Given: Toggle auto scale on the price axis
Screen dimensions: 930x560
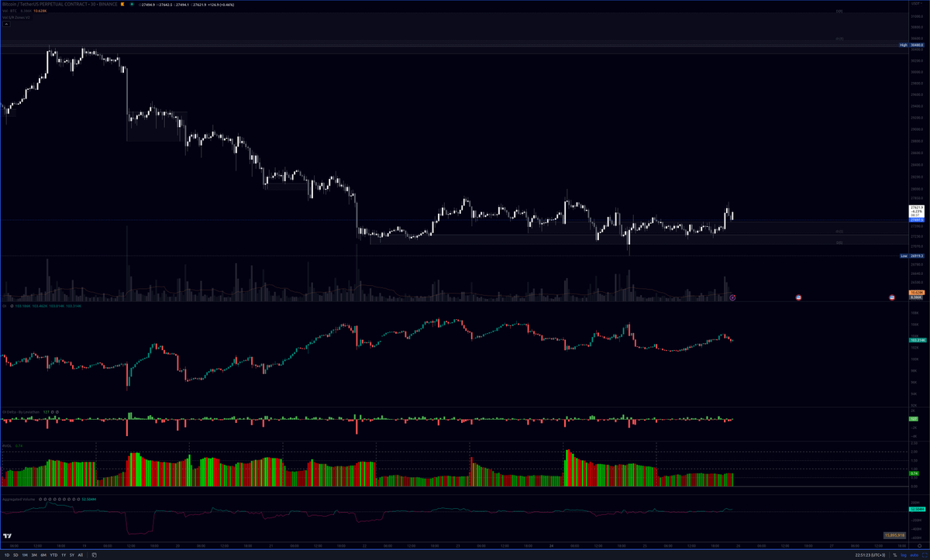Looking at the screenshot, I should [914, 555].
